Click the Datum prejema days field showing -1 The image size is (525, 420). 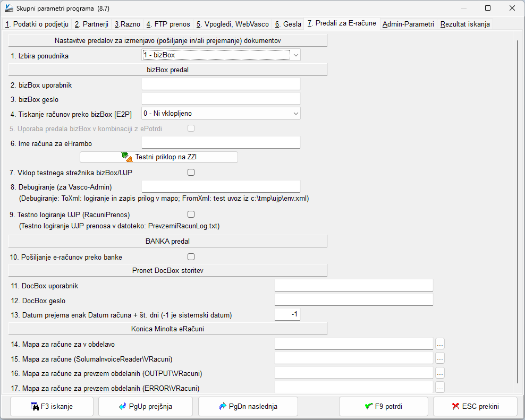pyautogui.click(x=287, y=314)
